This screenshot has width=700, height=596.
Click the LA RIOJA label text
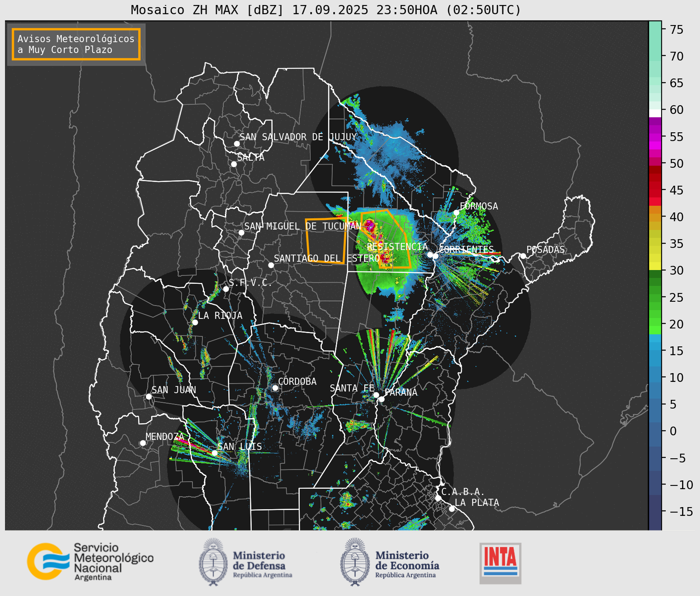point(220,316)
